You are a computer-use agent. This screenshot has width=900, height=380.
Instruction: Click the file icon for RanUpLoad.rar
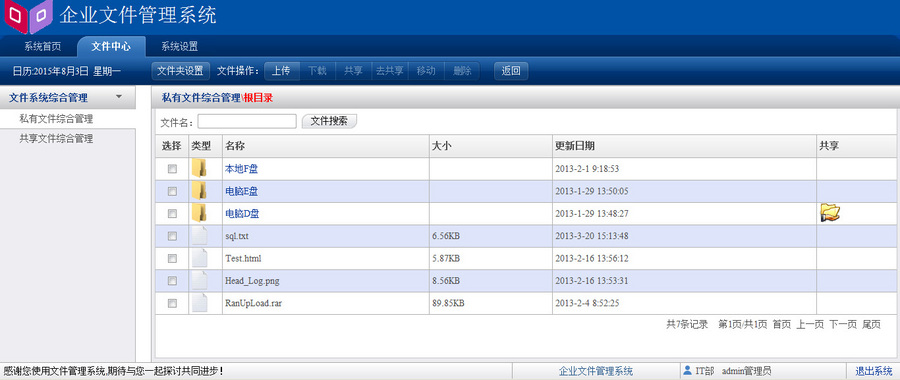(x=200, y=303)
